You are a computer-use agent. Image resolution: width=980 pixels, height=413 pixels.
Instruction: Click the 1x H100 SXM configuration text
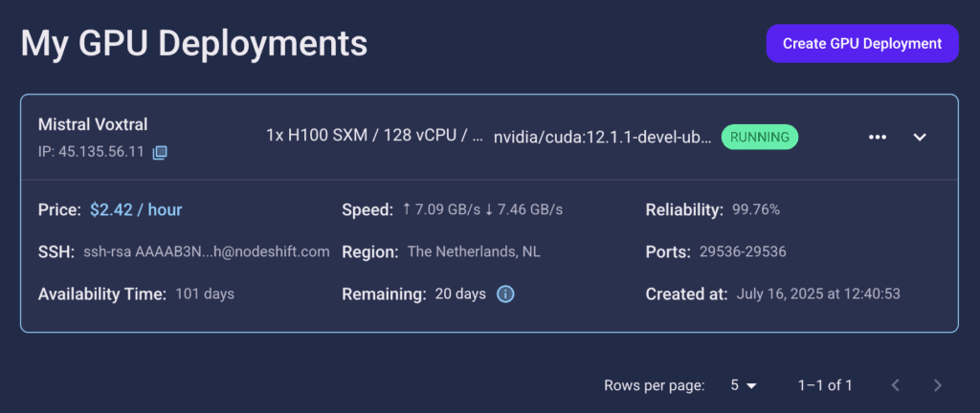(x=374, y=138)
